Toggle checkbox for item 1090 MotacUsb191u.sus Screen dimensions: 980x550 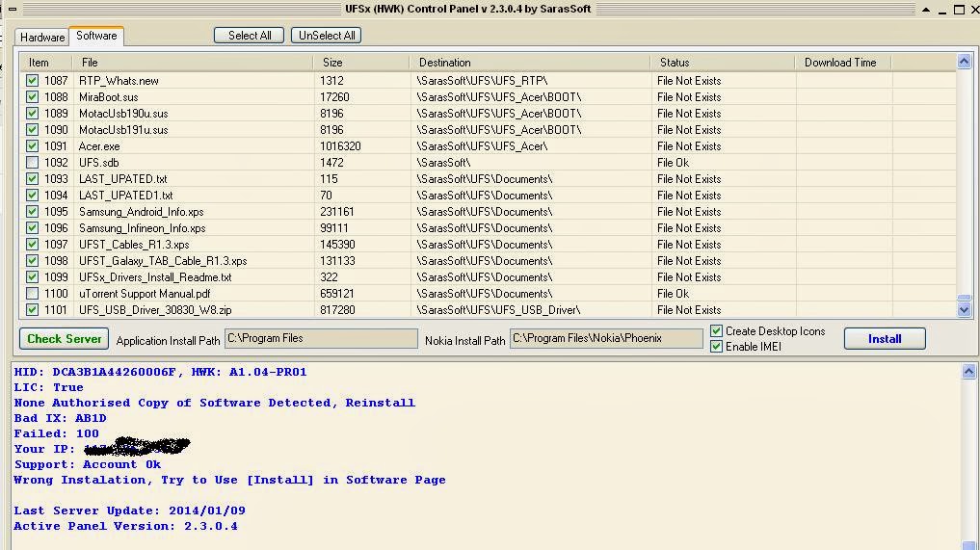tap(32, 129)
